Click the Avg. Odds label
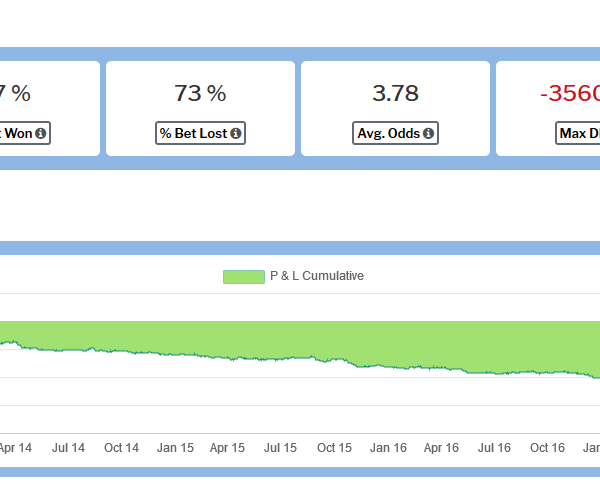 point(389,133)
